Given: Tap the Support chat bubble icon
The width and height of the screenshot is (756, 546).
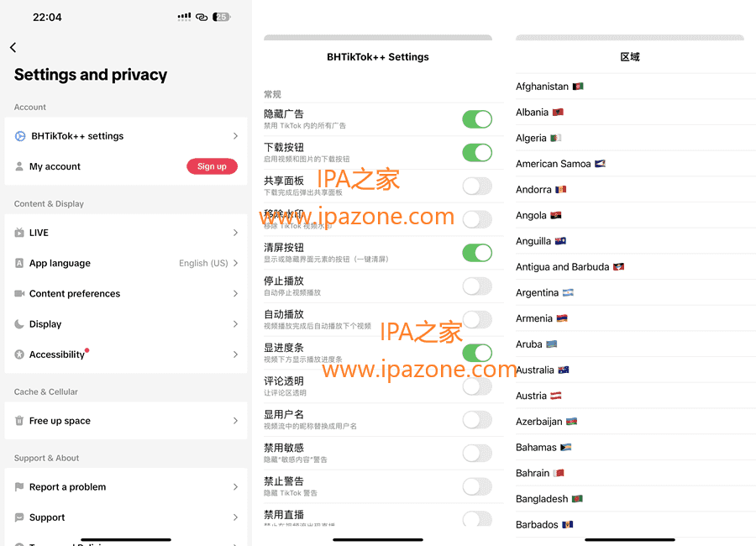Looking at the screenshot, I should coord(19,517).
